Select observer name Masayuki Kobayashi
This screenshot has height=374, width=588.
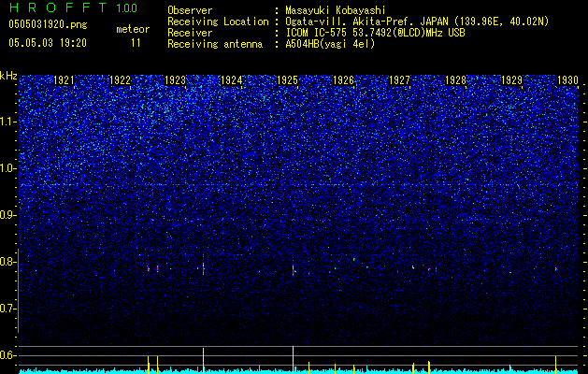coord(336,10)
